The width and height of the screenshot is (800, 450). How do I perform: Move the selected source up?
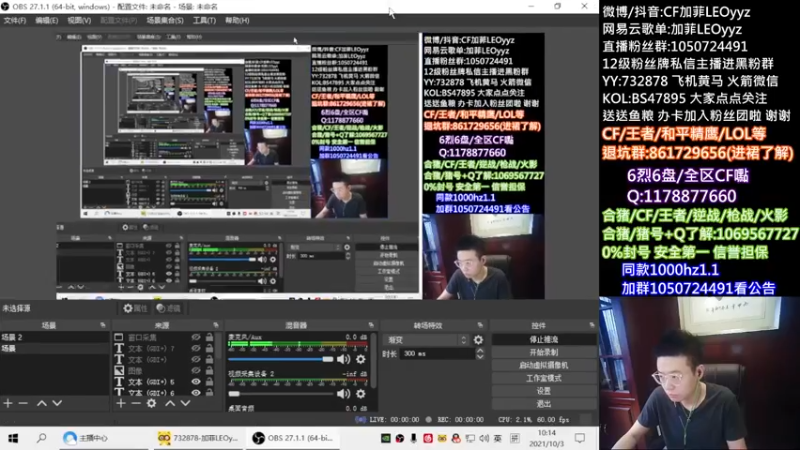[170, 403]
